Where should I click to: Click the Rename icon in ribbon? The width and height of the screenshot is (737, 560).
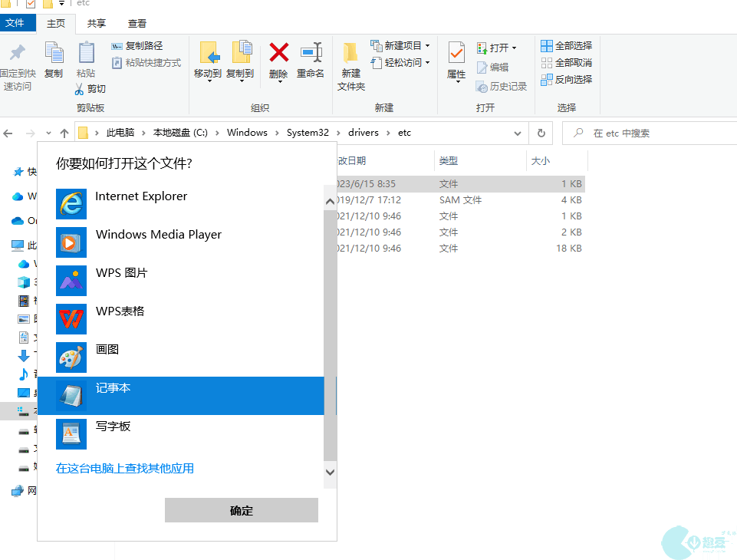point(311,54)
